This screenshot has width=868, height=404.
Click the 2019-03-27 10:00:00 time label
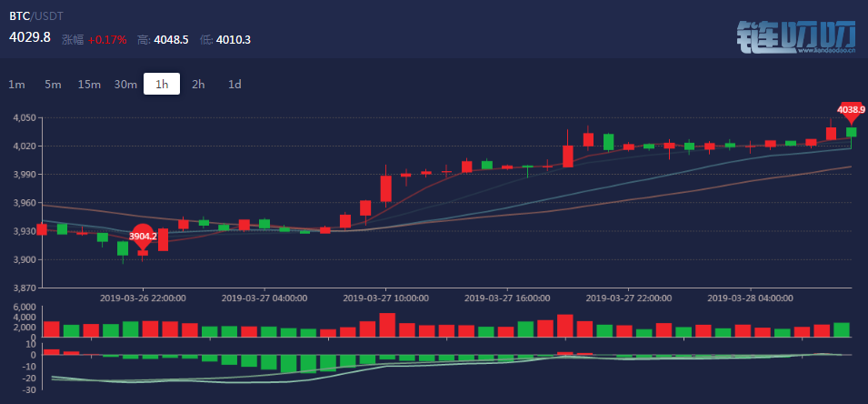pyautogui.click(x=386, y=298)
